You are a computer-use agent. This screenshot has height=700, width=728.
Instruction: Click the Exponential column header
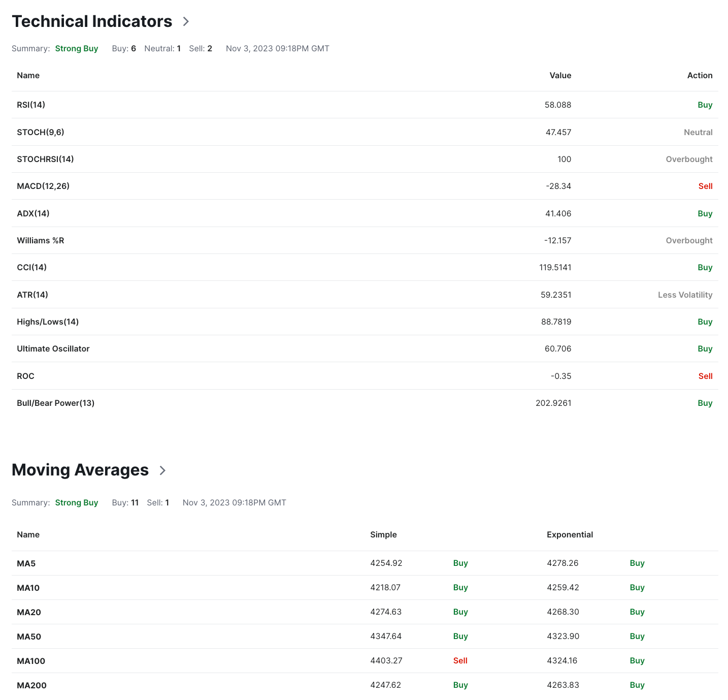[x=570, y=534]
